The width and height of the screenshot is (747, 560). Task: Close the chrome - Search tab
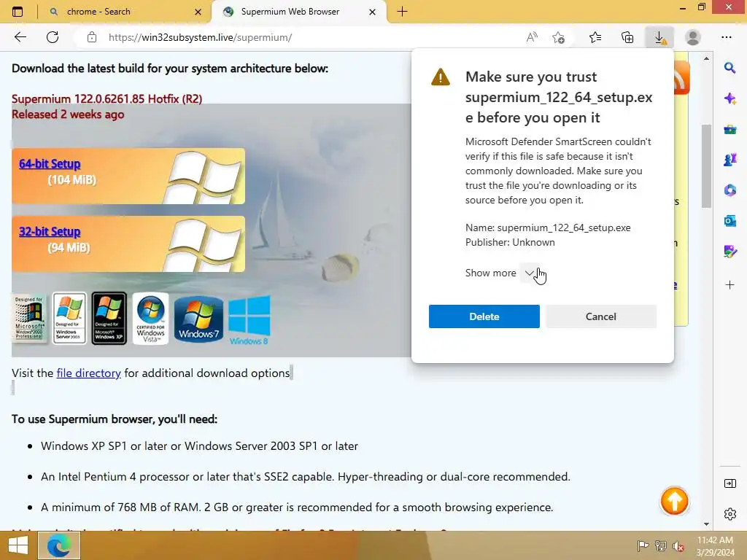point(198,12)
